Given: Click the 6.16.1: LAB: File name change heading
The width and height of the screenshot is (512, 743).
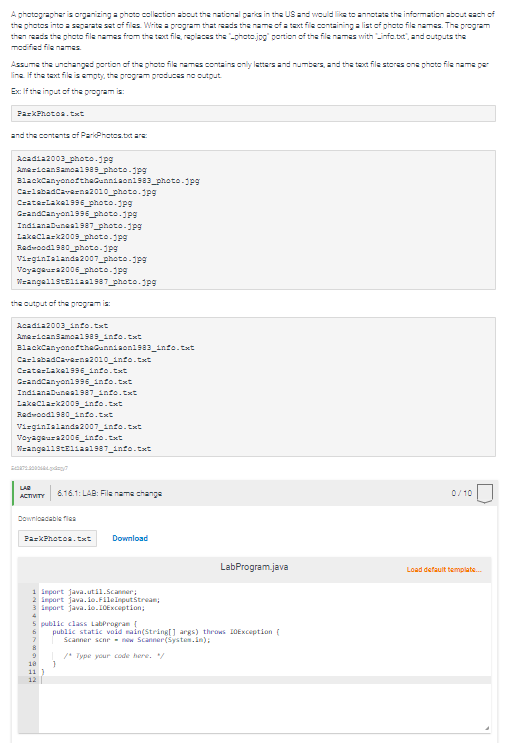Looking at the screenshot, I should pyautogui.click(x=109, y=493).
